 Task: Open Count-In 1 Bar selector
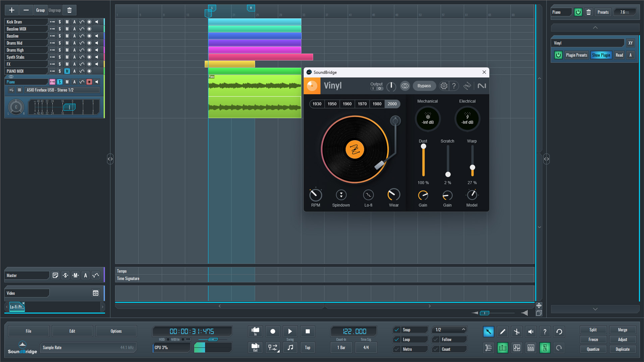(x=341, y=348)
